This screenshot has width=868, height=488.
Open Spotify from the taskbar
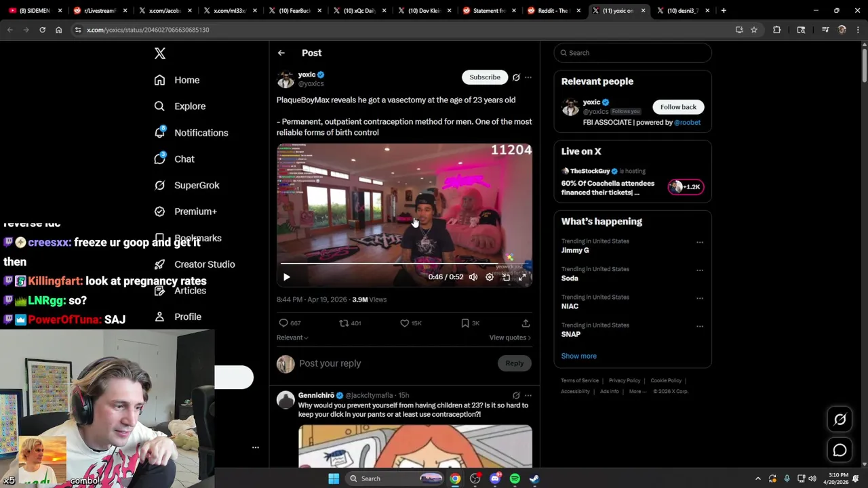click(515, 479)
